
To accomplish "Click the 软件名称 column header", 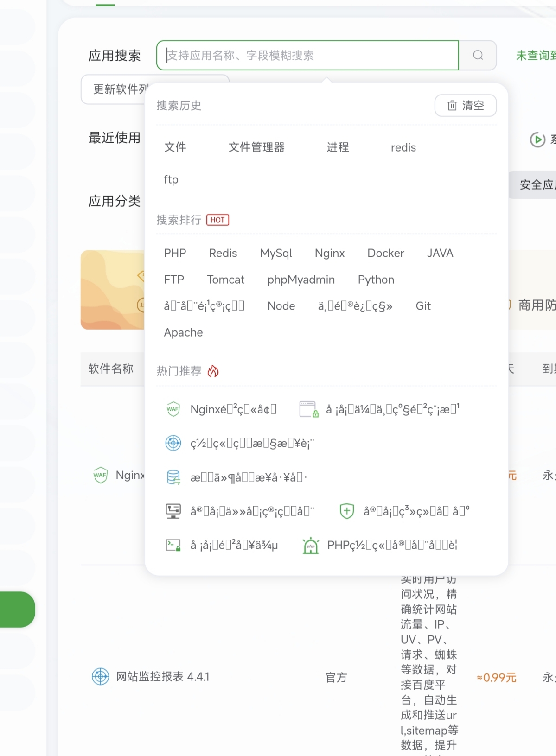I will (111, 369).
